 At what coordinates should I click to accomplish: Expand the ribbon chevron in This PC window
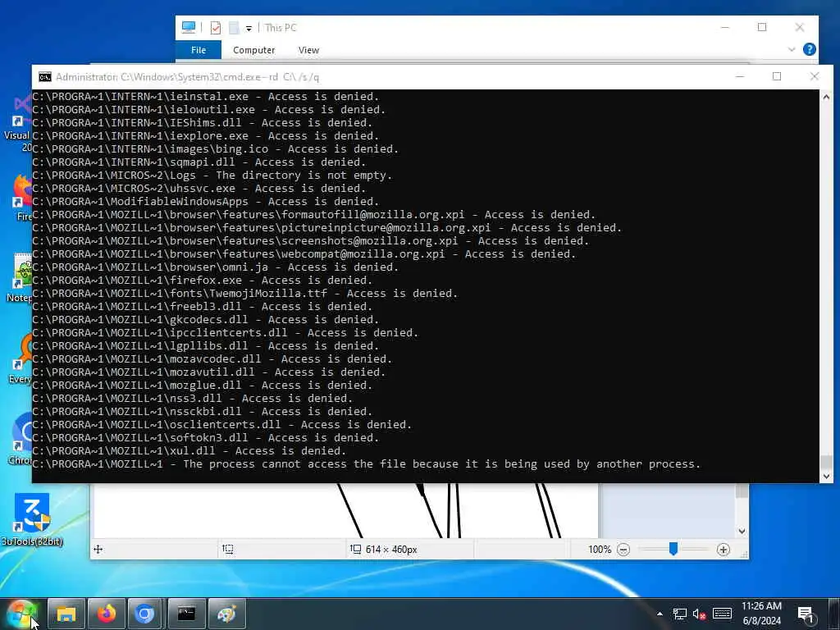[x=792, y=49]
